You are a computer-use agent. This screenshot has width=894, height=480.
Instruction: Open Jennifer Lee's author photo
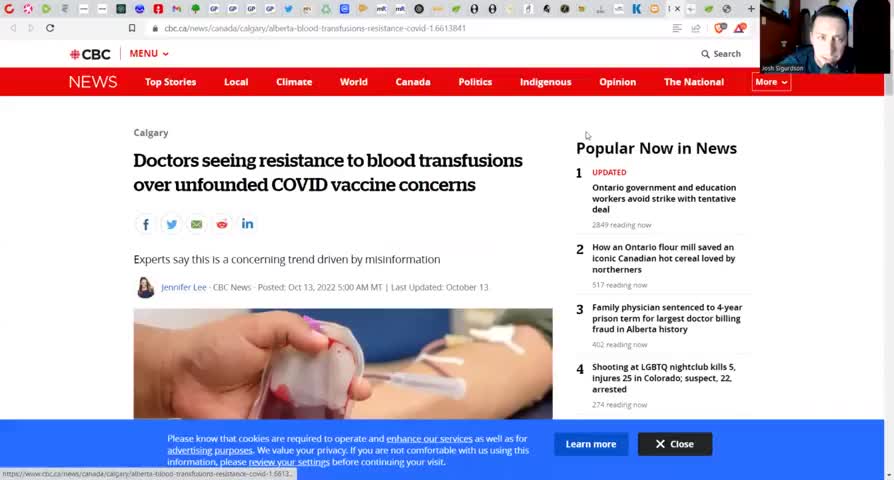tap(145, 287)
